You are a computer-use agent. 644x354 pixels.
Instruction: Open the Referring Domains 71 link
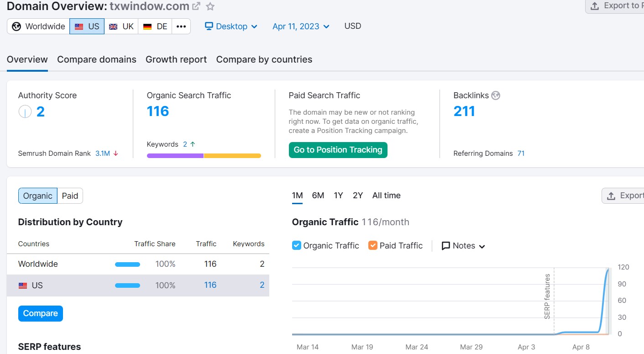(x=521, y=153)
